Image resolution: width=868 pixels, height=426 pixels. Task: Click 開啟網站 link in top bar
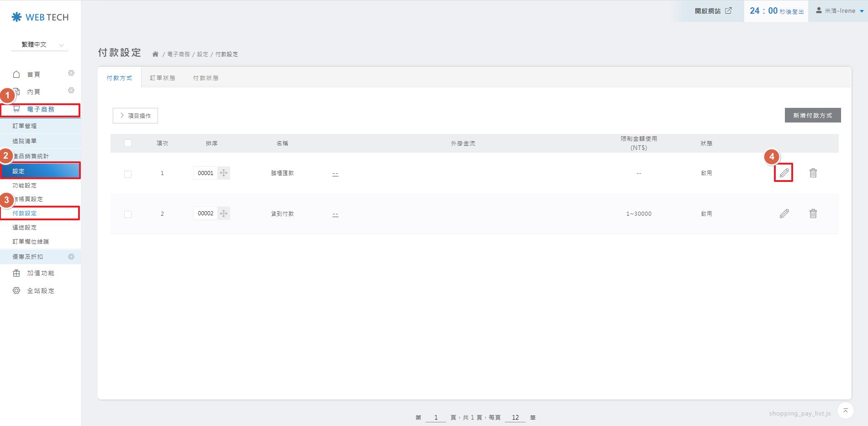713,11
